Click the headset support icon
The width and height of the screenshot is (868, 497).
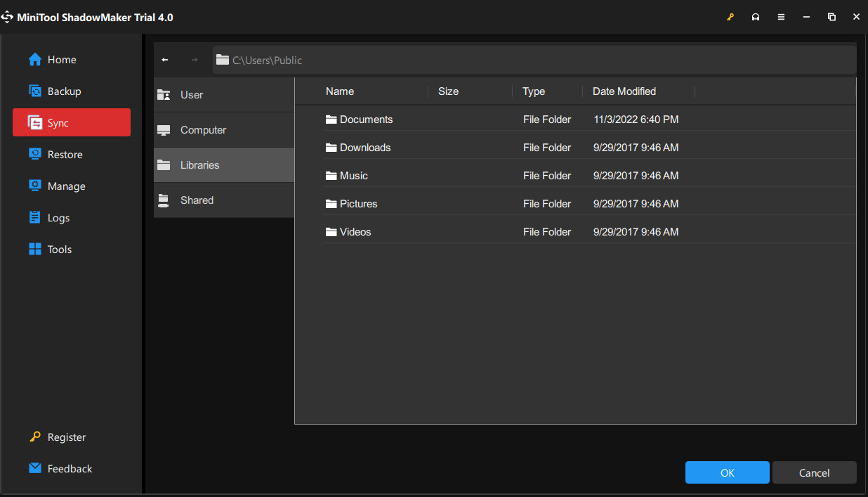pyautogui.click(x=756, y=17)
